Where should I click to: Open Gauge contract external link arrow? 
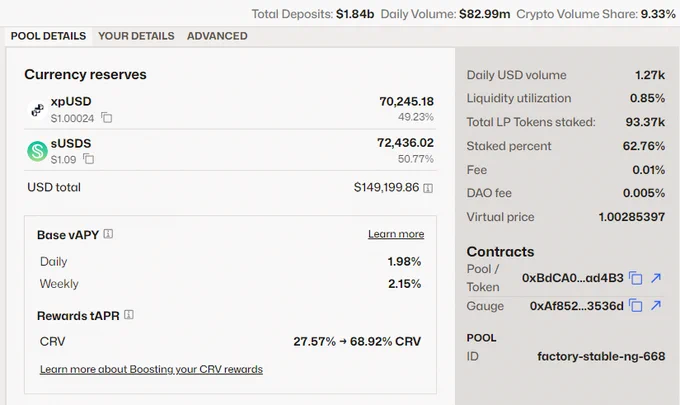click(656, 305)
